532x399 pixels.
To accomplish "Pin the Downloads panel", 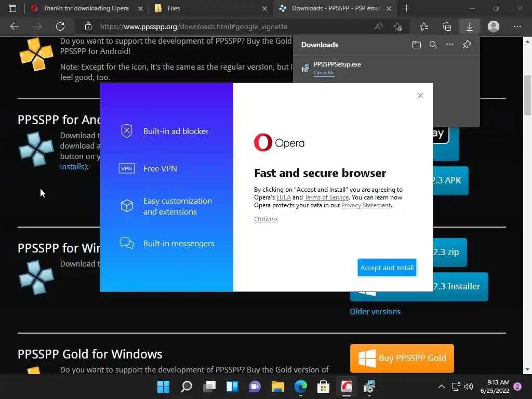I will click(467, 45).
